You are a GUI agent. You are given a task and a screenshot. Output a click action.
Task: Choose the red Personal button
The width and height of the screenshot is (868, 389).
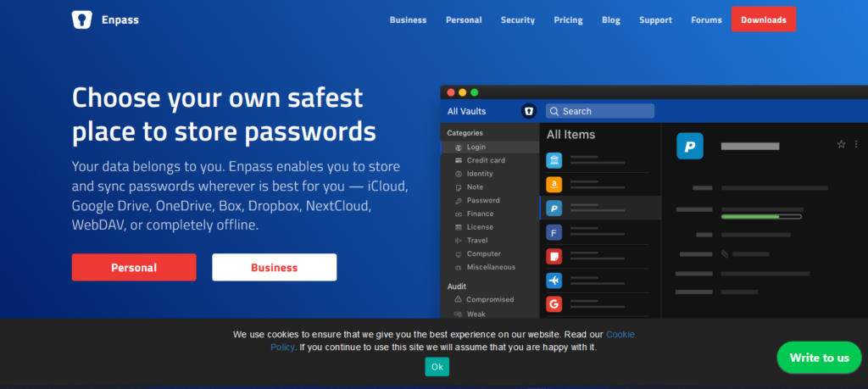(x=134, y=267)
